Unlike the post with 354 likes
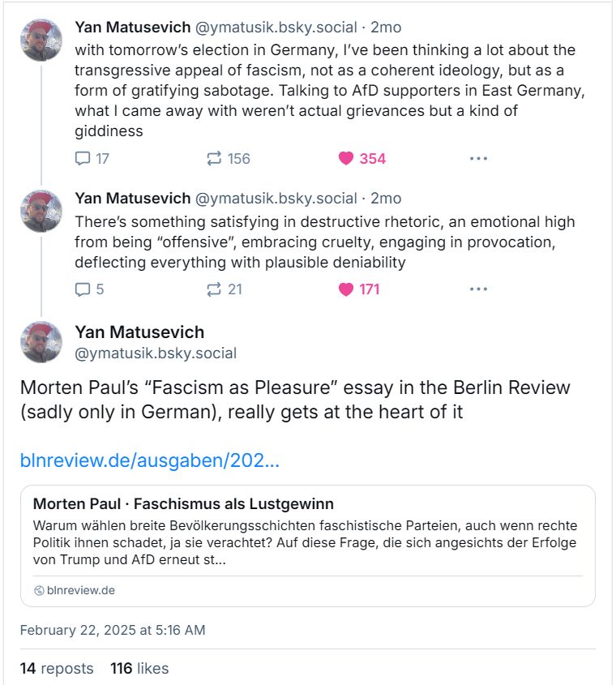616x685 pixels. tap(361, 158)
